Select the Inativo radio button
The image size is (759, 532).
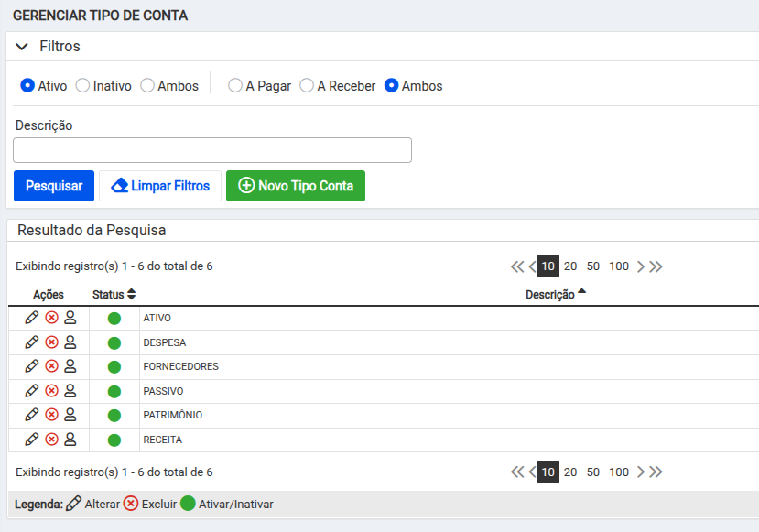coord(83,85)
